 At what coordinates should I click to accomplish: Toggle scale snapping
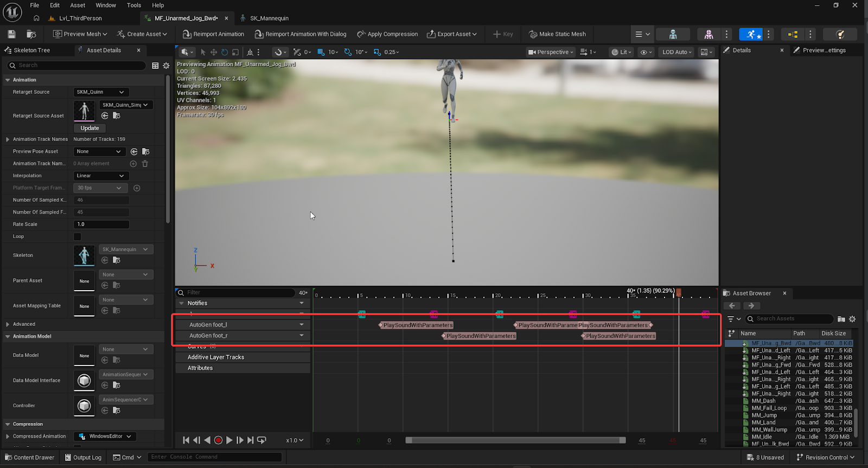(x=377, y=52)
